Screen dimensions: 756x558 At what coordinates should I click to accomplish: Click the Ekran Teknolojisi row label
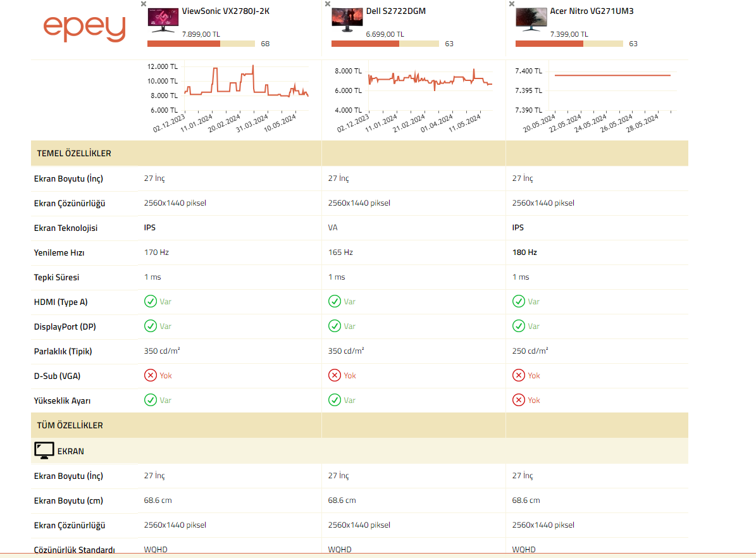pos(66,228)
